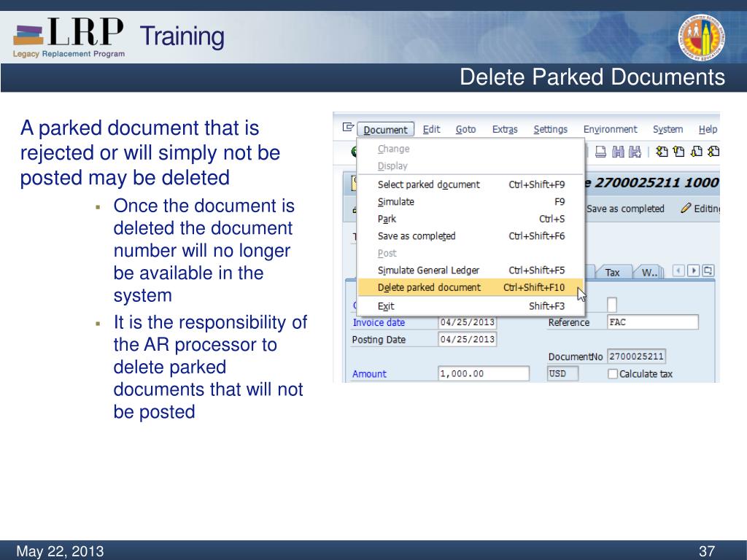The width and height of the screenshot is (747, 560).
Task: Open the tab list icon
Action: [x=708, y=271]
